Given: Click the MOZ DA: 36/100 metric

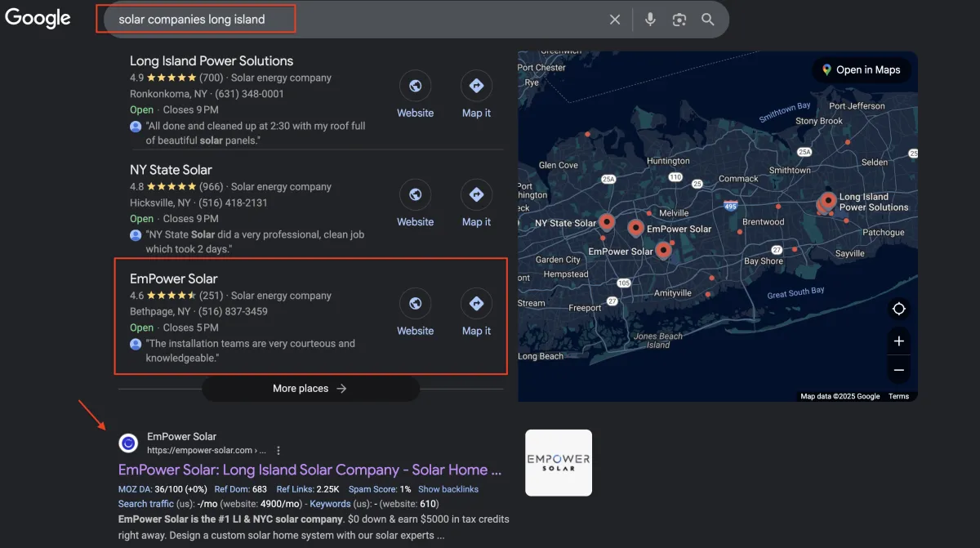Looking at the screenshot, I should coord(162,489).
